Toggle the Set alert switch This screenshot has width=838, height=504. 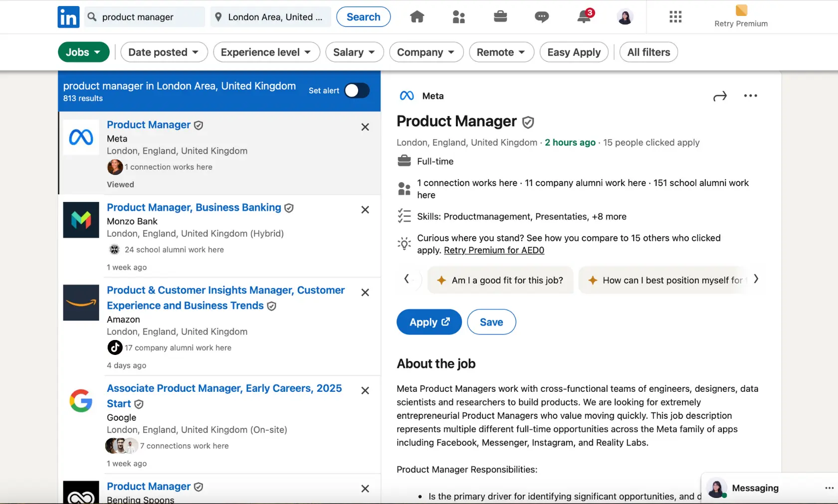click(x=357, y=90)
